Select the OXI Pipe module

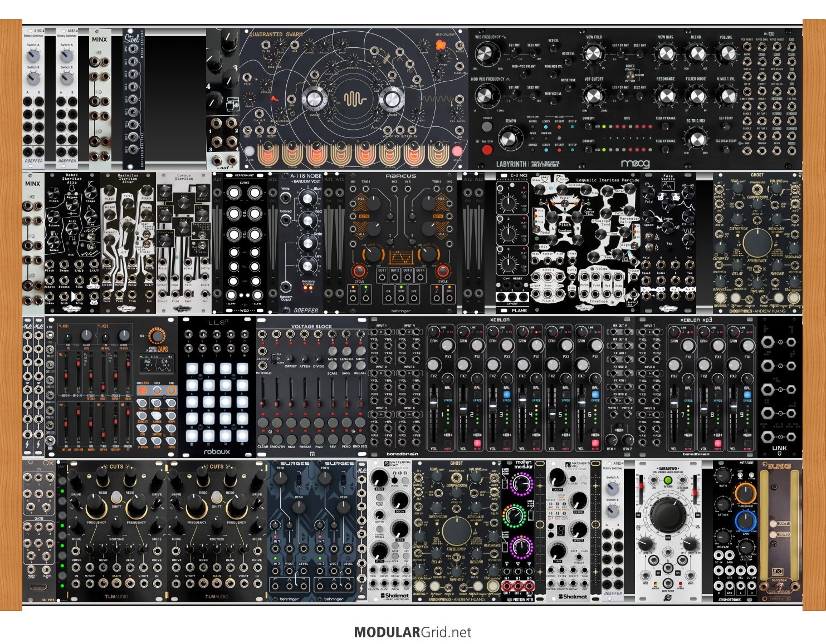[x=39, y=532]
